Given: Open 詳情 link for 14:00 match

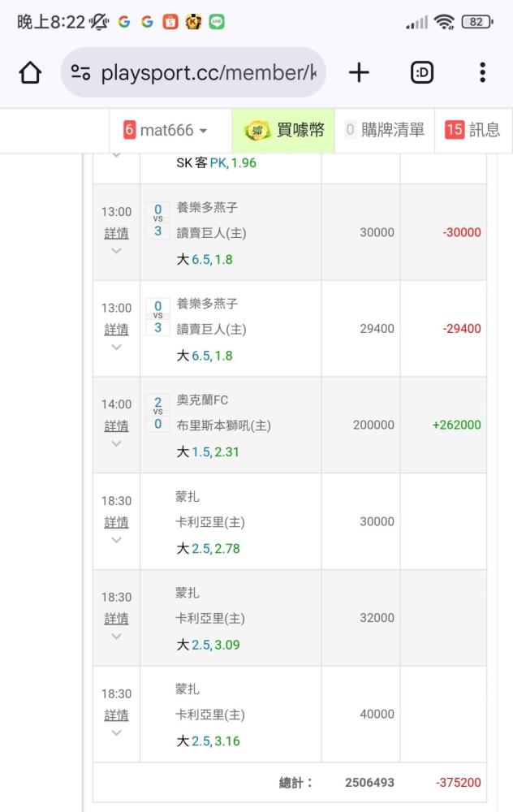Looking at the screenshot, I should tap(116, 425).
